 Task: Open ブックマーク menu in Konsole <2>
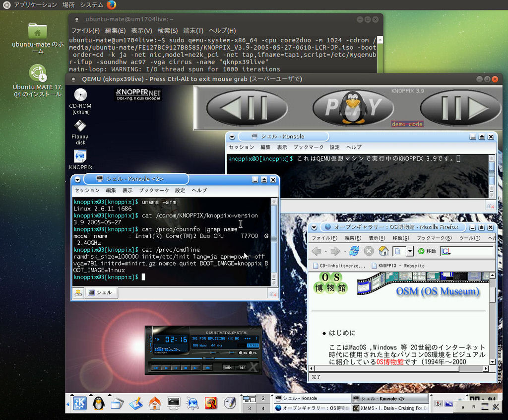(154, 190)
